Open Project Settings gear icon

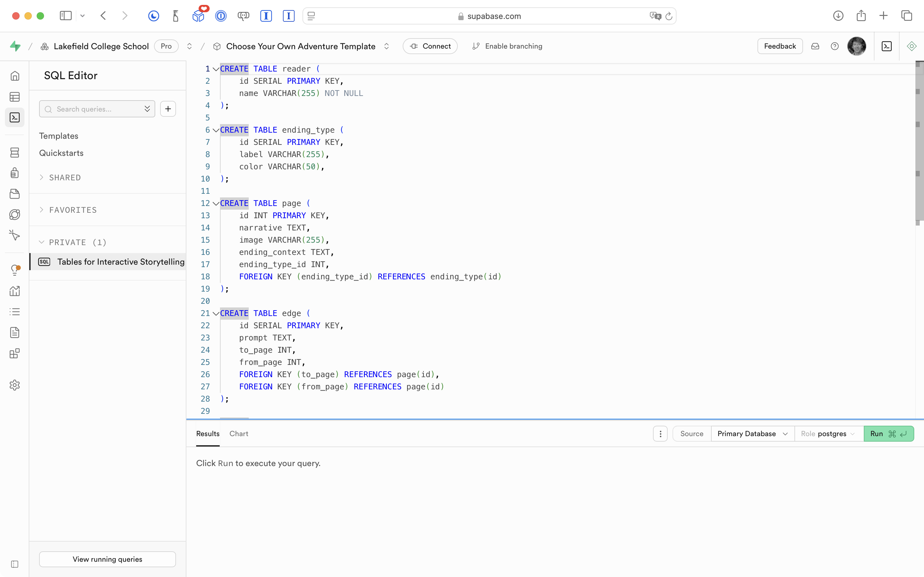tap(14, 385)
